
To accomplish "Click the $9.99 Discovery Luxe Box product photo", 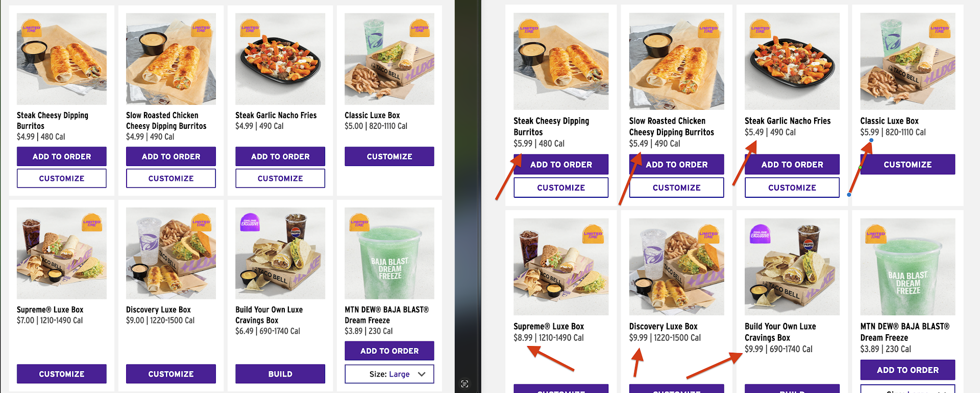I will pos(677,267).
